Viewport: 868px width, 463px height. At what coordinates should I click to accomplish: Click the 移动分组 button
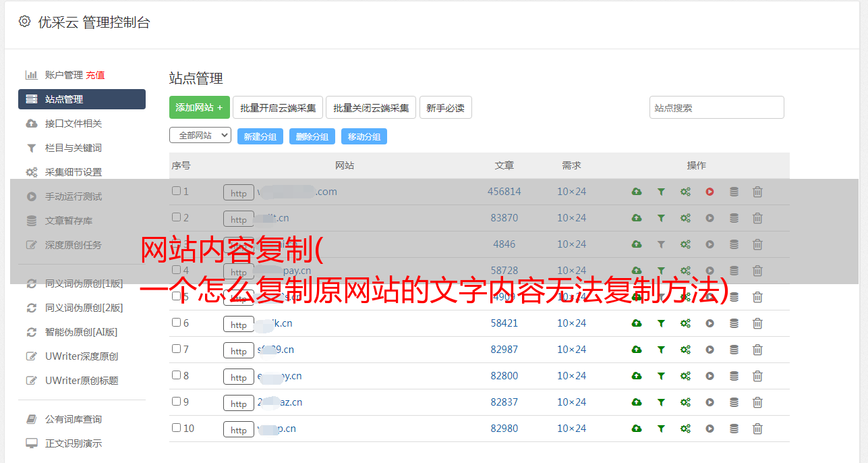pos(364,136)
